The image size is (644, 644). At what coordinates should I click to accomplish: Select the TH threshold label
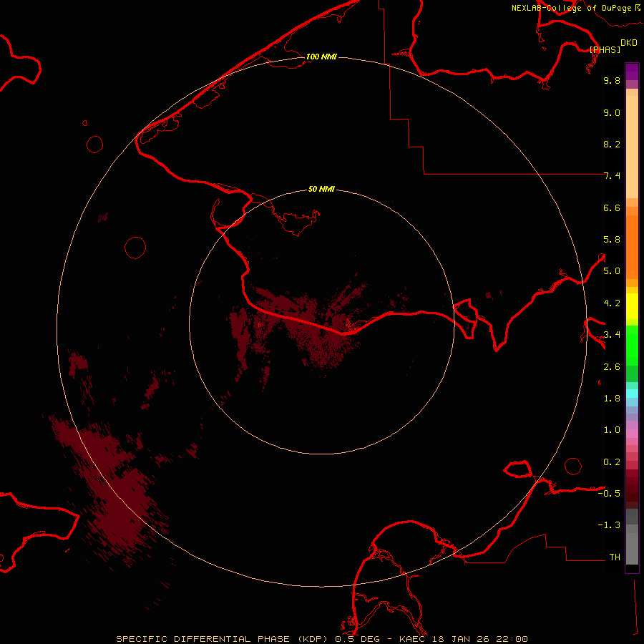614,557
